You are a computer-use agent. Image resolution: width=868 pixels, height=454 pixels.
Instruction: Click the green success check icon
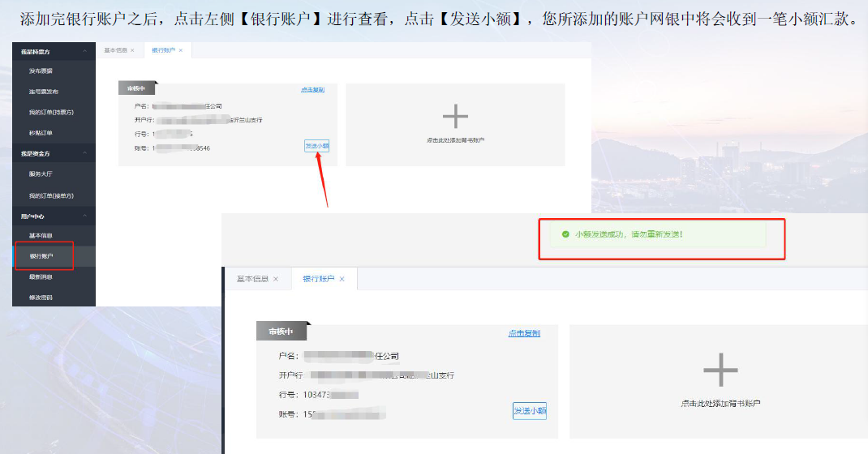[565, 234]
